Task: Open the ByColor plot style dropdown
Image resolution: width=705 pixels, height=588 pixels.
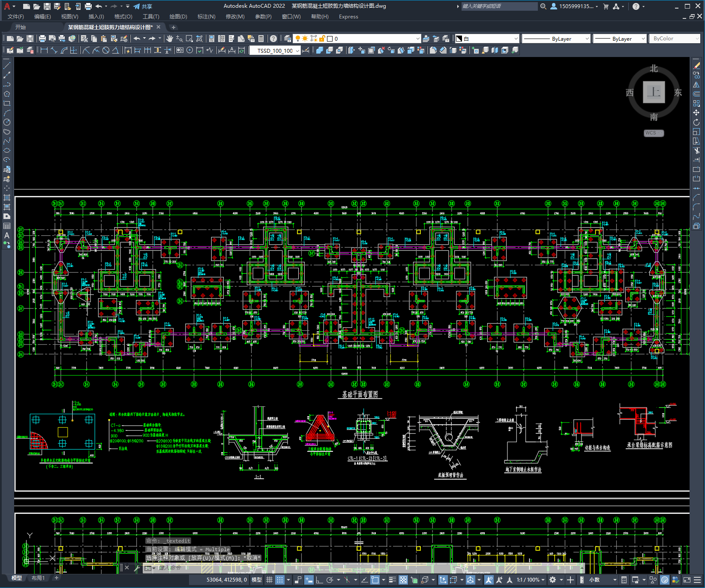Action: (675, 39)
